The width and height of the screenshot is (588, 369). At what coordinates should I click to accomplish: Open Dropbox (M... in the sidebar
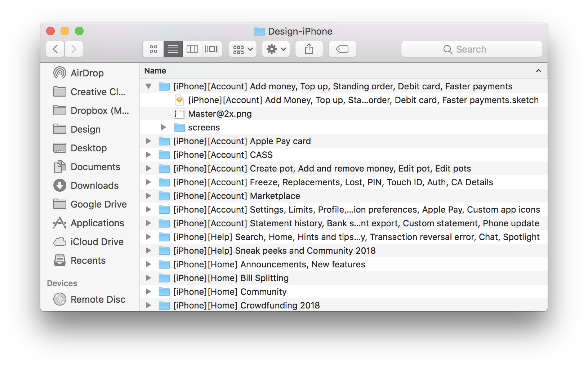pos(91,110)
